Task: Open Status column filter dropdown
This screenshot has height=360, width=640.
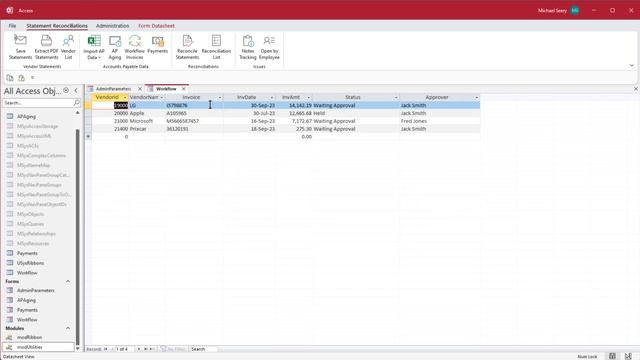Action: click(396, 98)
